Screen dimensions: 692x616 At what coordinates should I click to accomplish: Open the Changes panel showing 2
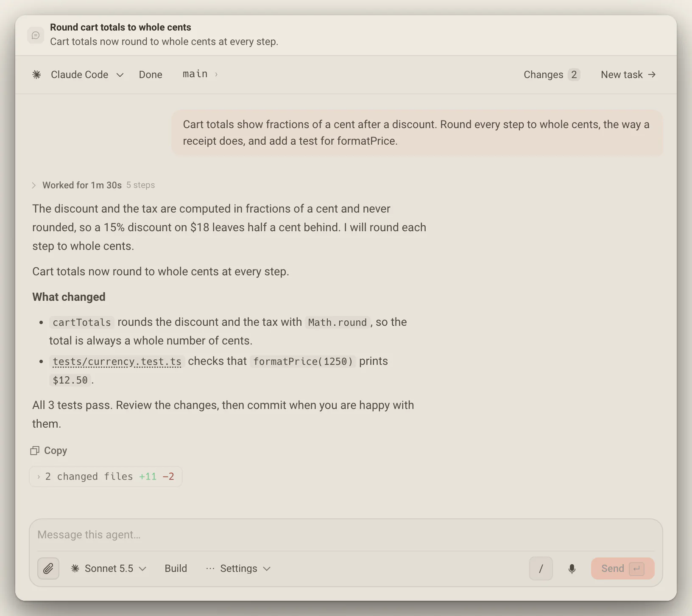coord(552,75)
